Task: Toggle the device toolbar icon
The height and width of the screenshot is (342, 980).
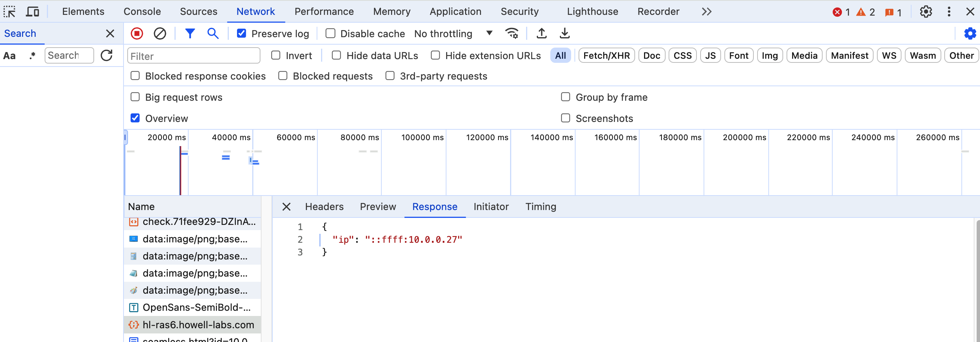Action: (32, 12)
